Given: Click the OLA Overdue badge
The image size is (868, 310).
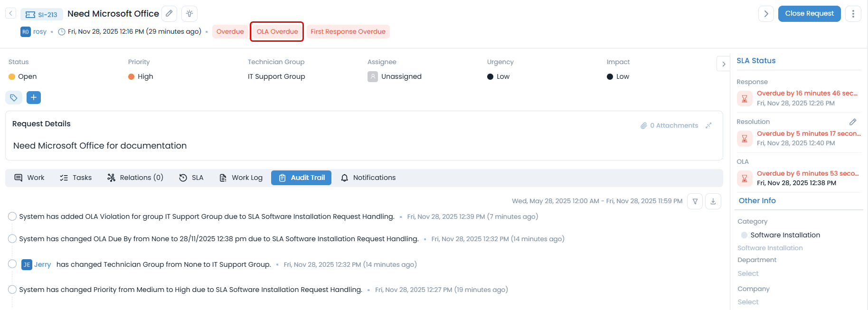Looking at the screenshot, I should coord(277,32).
